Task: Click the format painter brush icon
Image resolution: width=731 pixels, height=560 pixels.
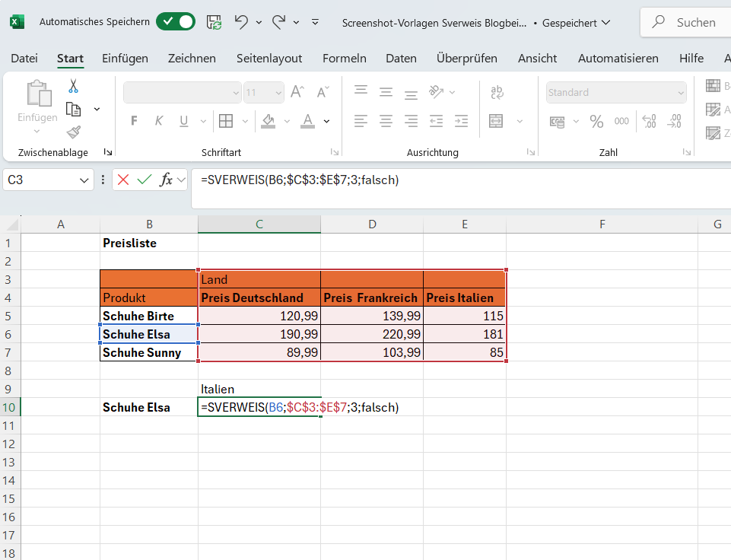Action: 74,132
